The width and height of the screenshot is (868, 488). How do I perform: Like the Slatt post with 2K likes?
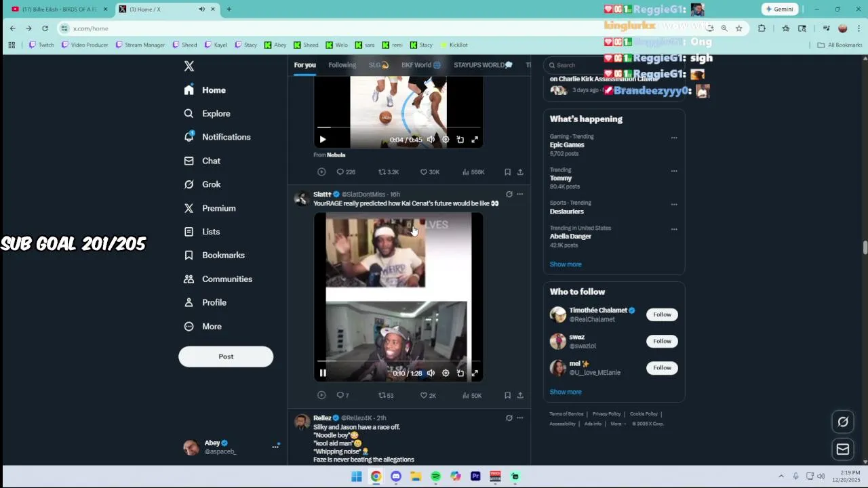pyautogui.click(x=427, y=395)
